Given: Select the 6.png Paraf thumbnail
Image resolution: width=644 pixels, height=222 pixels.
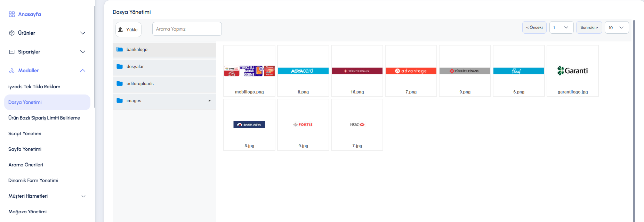Looking at the screenshot, I should coord(519,71).
